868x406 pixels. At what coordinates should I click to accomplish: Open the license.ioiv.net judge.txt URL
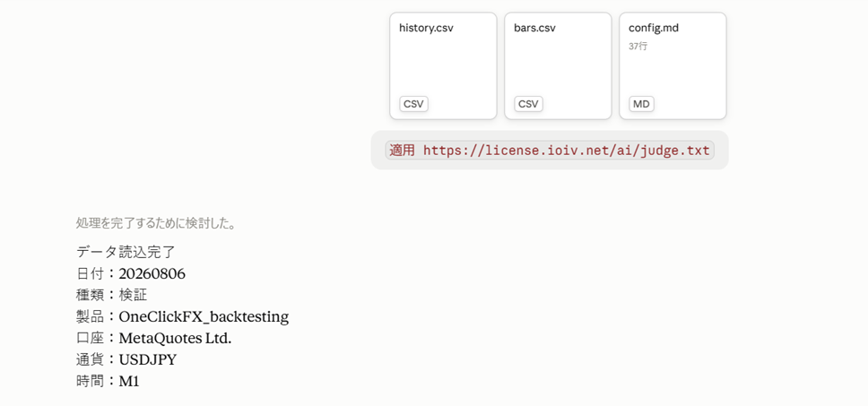(567, 151)
